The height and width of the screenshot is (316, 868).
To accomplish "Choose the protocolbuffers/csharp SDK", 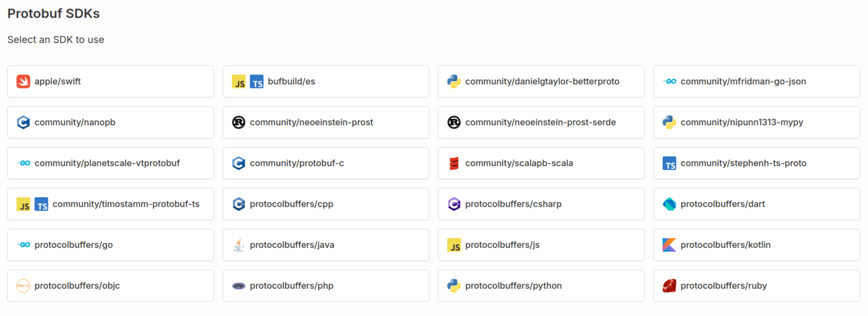I will 541,204.
